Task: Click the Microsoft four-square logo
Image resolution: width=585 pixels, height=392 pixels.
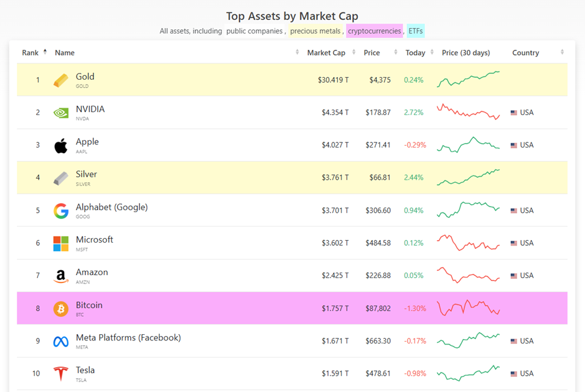Action: click(x=60, y=243)
